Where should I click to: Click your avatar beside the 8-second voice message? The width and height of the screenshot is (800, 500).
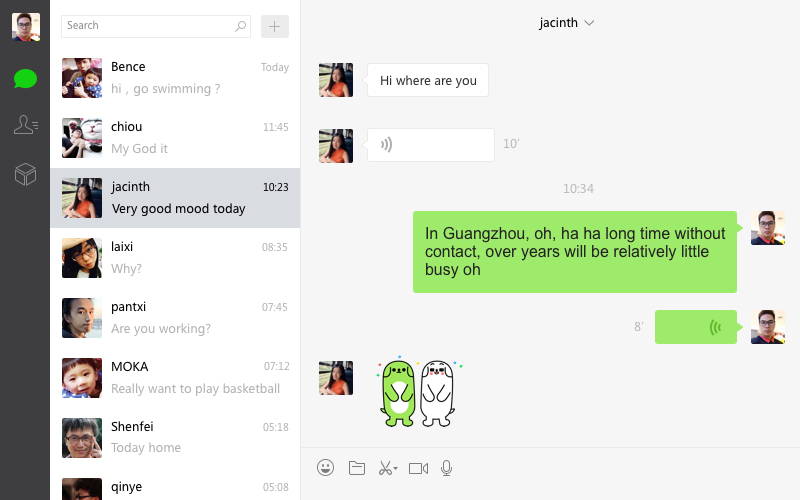coord(768,327)
